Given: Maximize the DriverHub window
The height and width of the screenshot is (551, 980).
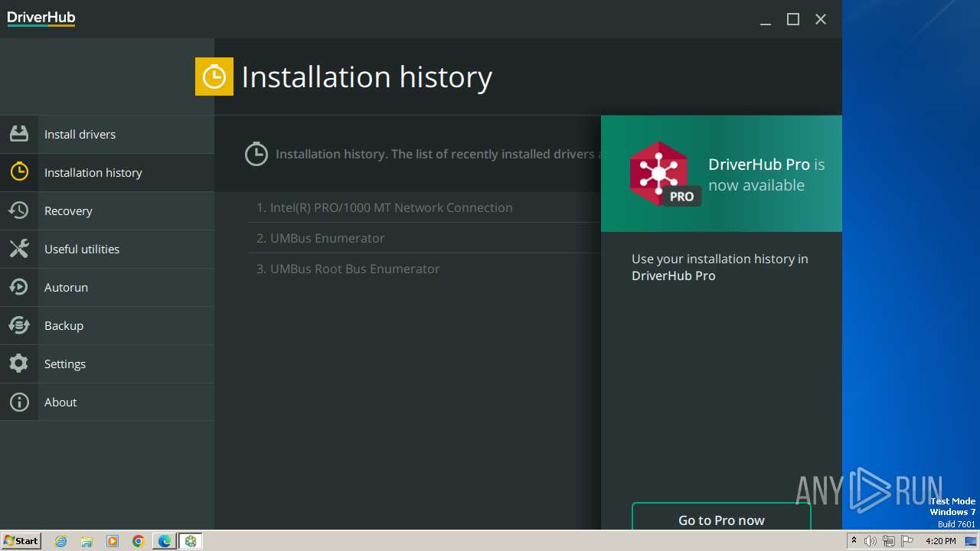Looking at the screenshot, I should pyautogui.click(x=793, y=19).
